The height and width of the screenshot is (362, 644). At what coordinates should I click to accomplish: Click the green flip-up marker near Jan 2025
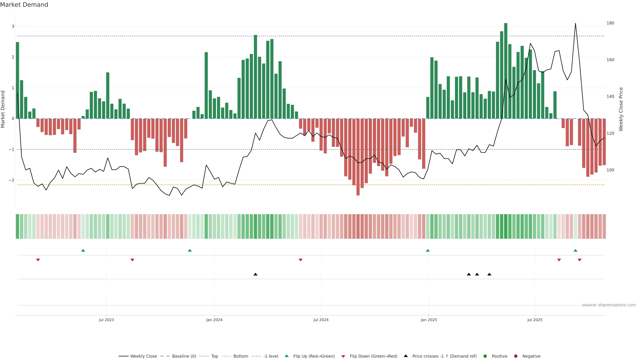coord(428,250)
